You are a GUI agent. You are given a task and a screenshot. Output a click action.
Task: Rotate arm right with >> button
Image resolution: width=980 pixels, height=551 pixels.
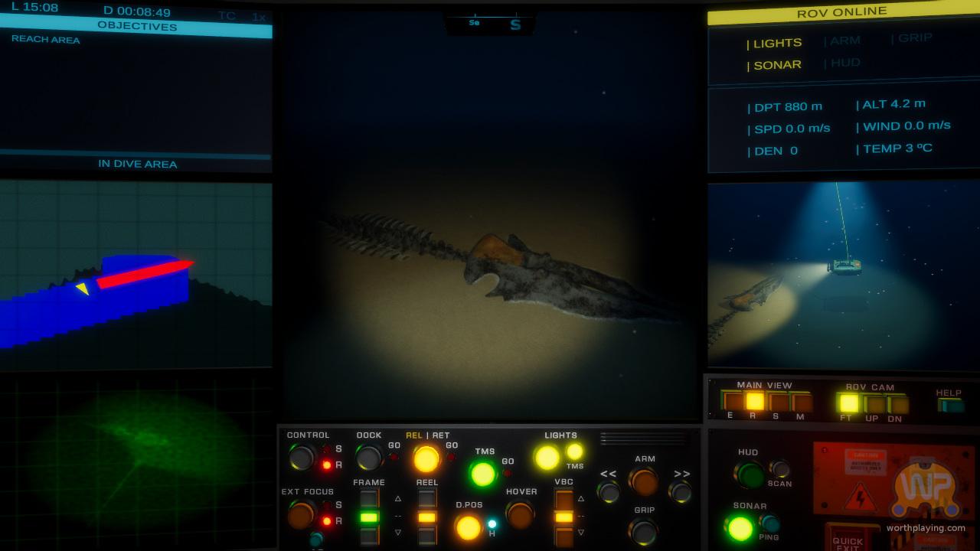(680, 491)
